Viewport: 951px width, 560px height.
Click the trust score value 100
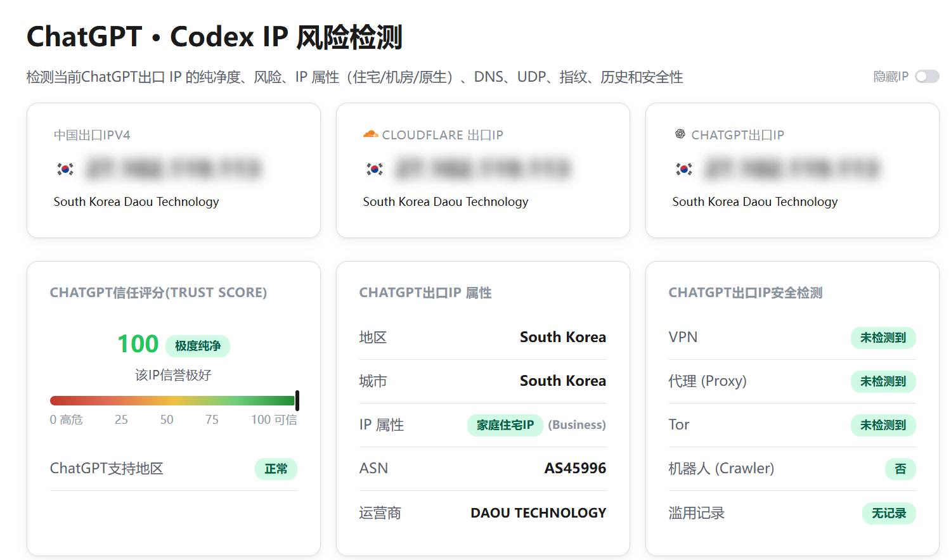[x=138, y=344]
